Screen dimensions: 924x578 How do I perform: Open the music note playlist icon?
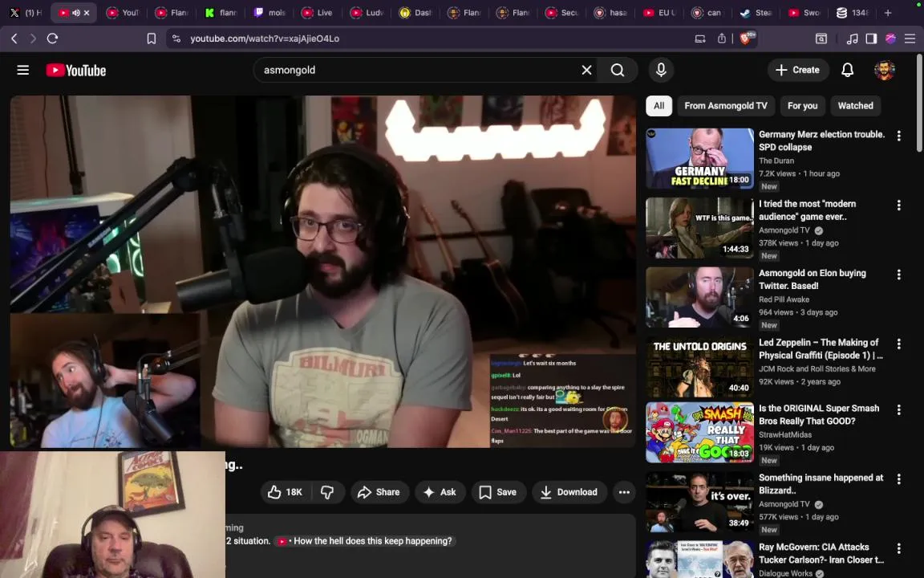click(x=852, y=39)
